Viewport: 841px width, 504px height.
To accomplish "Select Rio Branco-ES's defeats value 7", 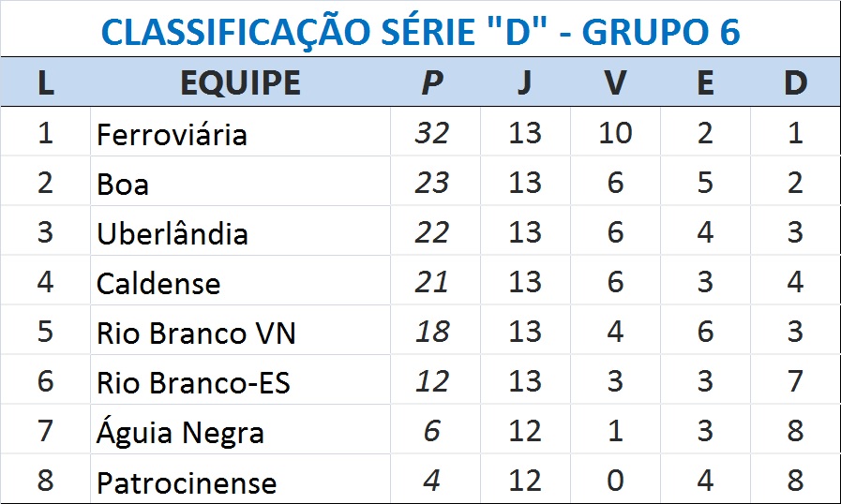I will point(795,381).
